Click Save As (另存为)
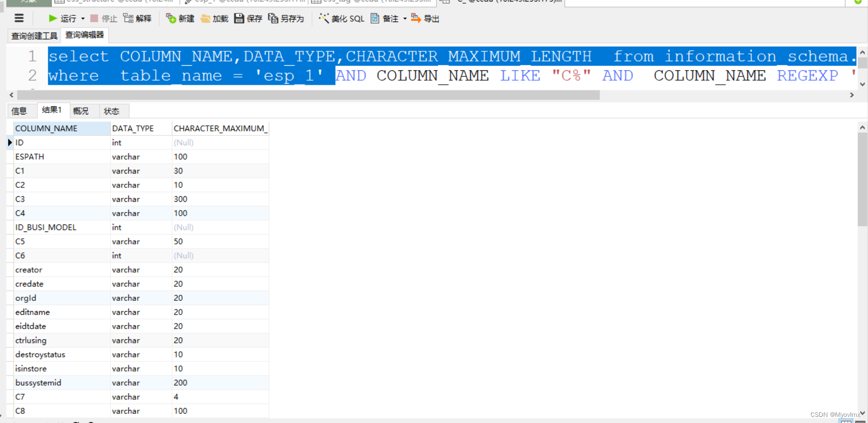This screenshot has width=868, height=423. click(286, 18)
